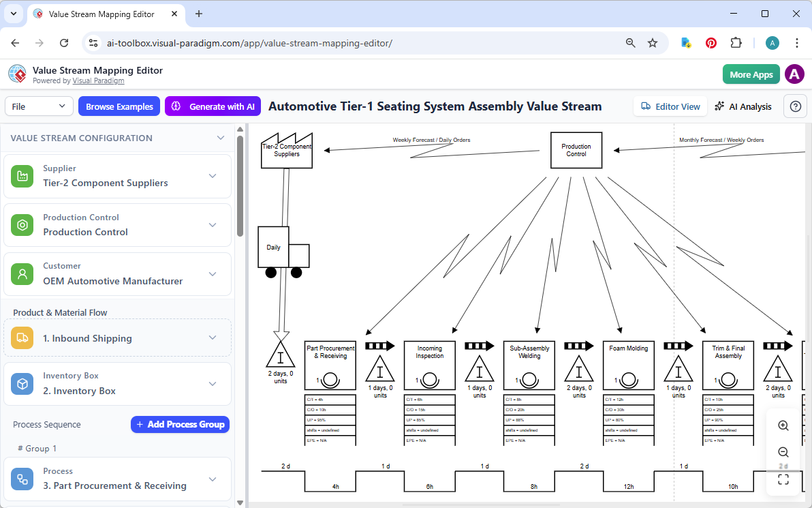Toggle the help question mark panel

795,106
